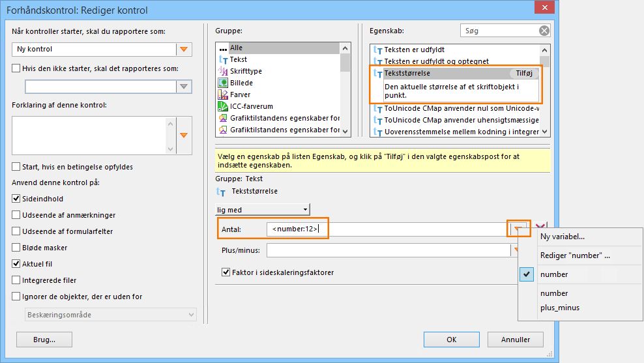Select the Billede group icon
This screenshot has height=363, width=644.
click(x=223, y=83)
